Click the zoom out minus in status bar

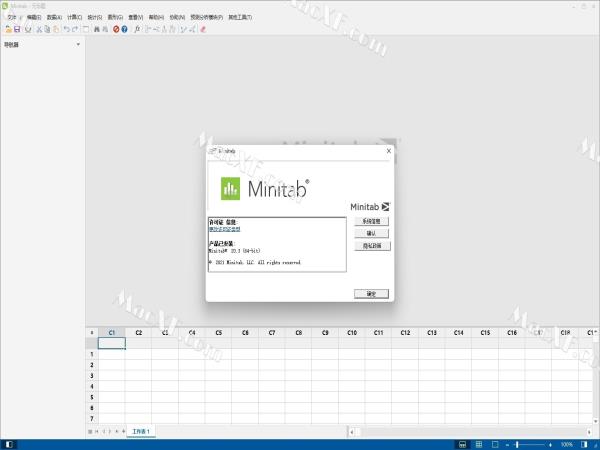pos(507,445)
